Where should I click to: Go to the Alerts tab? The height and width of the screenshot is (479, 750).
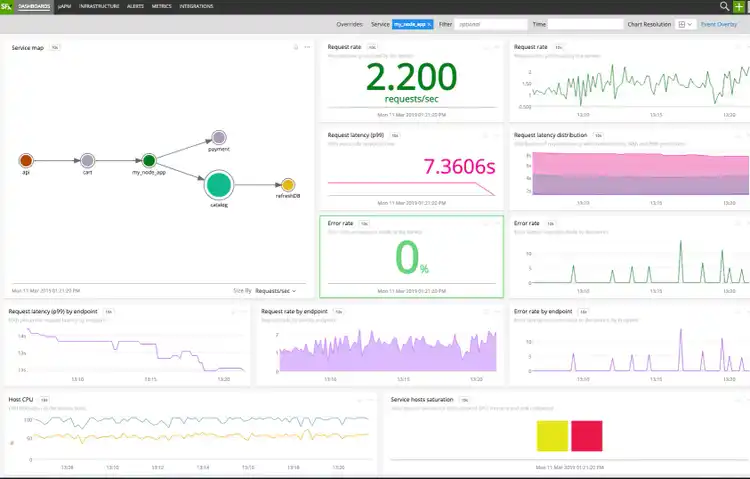pyautogui.click(x=135, y=6)
